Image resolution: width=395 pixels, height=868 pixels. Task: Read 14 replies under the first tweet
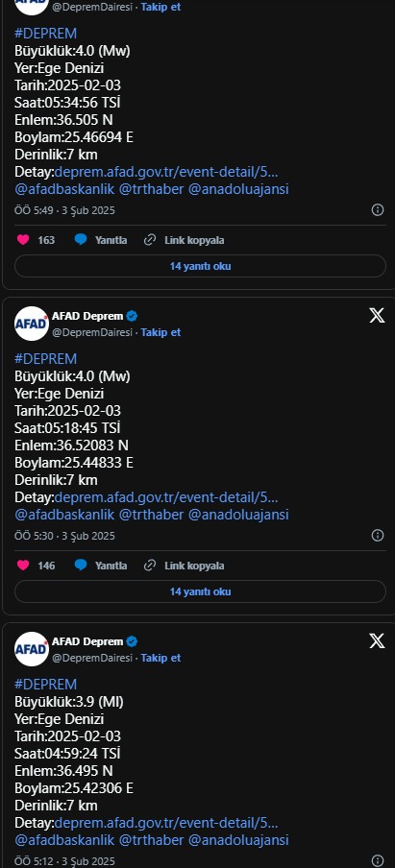(200, 266)
